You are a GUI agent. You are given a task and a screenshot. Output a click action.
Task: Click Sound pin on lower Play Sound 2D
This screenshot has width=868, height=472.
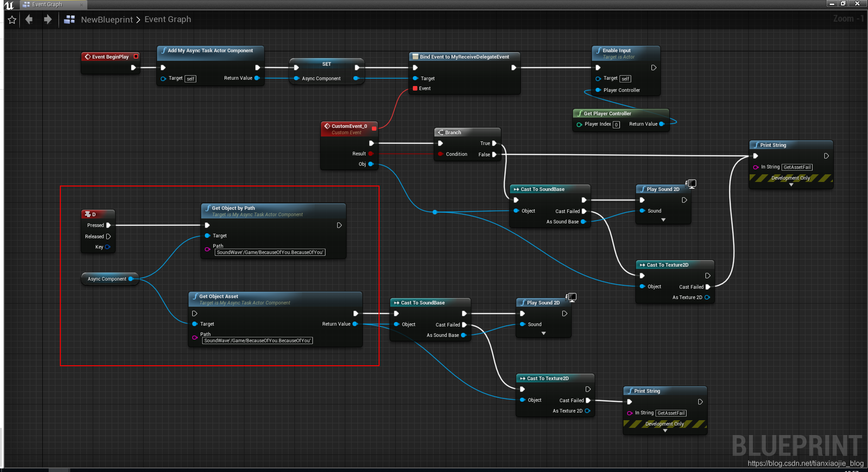coord(523,324)
